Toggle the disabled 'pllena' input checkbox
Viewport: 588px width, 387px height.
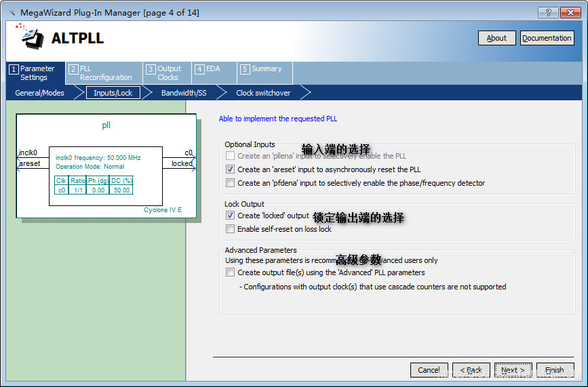(x=231, y=155)
